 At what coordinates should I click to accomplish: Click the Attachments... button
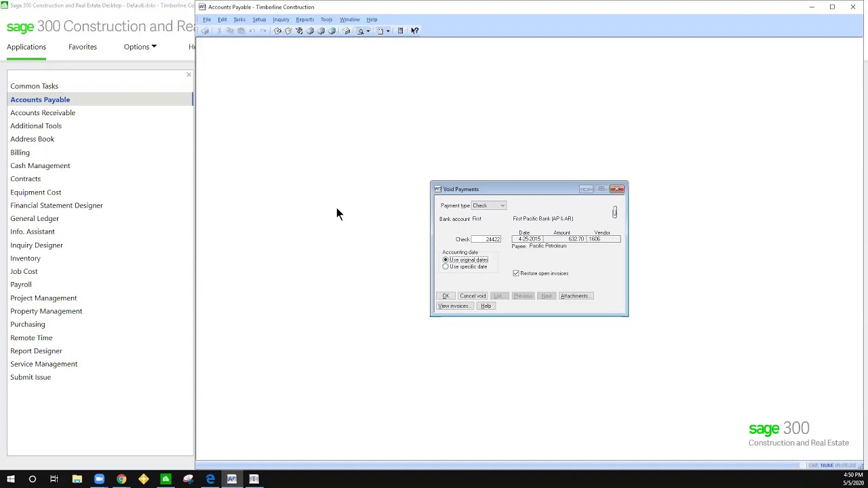pyautogui.click(x=576, y=296)
